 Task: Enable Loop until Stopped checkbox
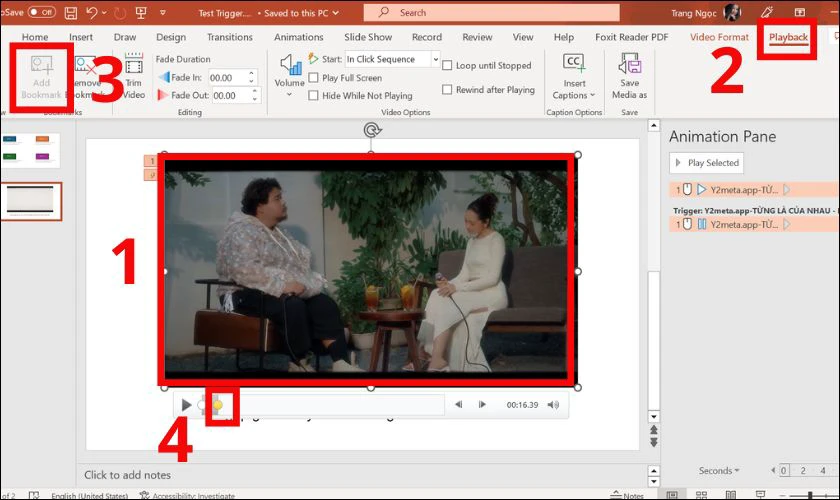point(447,65)
